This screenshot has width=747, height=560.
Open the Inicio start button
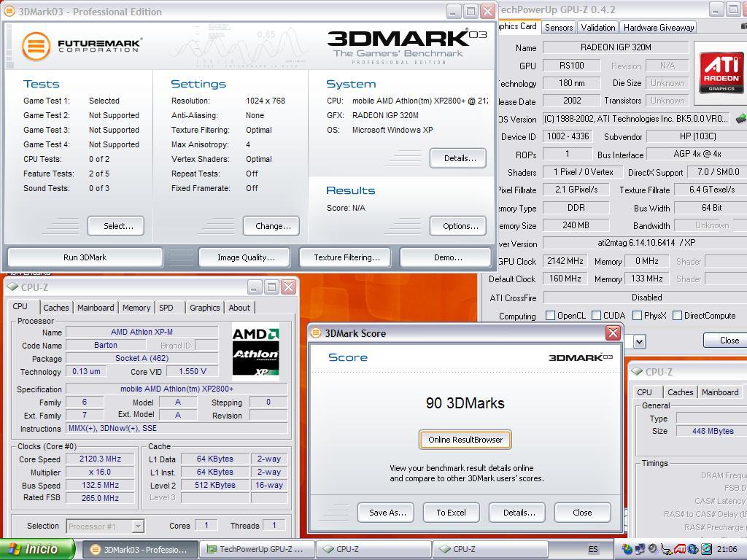pyautogui.click(x=38, y=549)
